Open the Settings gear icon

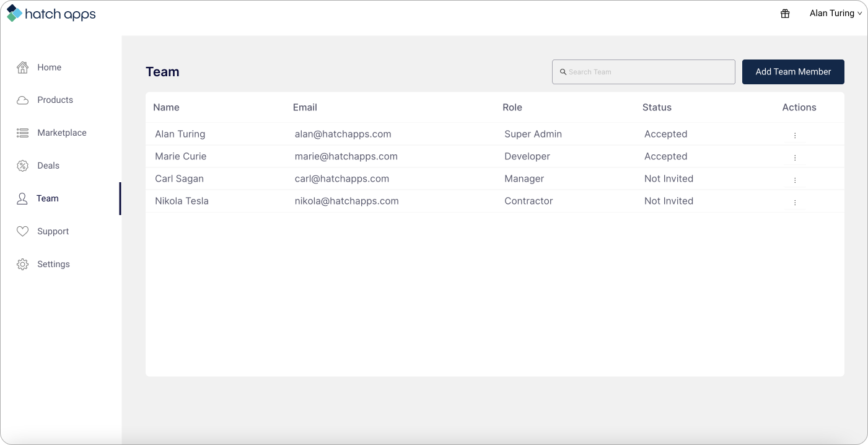[23, 265]
